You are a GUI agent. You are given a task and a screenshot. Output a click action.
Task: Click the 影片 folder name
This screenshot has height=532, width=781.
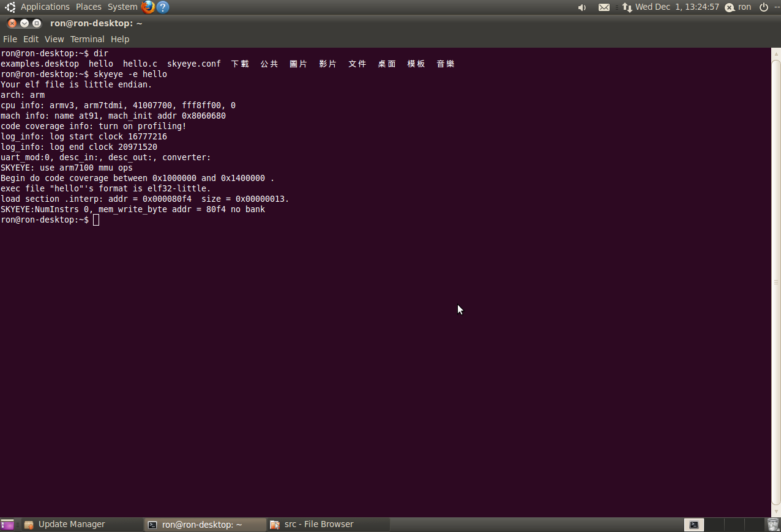328,64
